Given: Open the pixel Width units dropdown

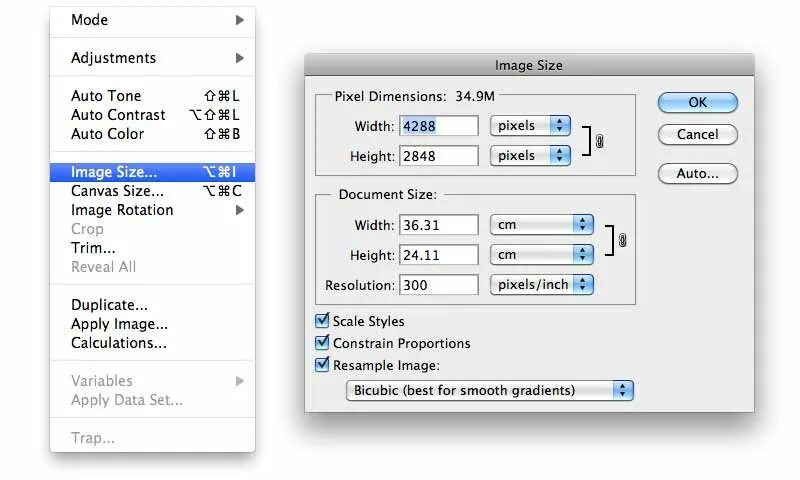Looking at the screenshot, I should (530, 126).
